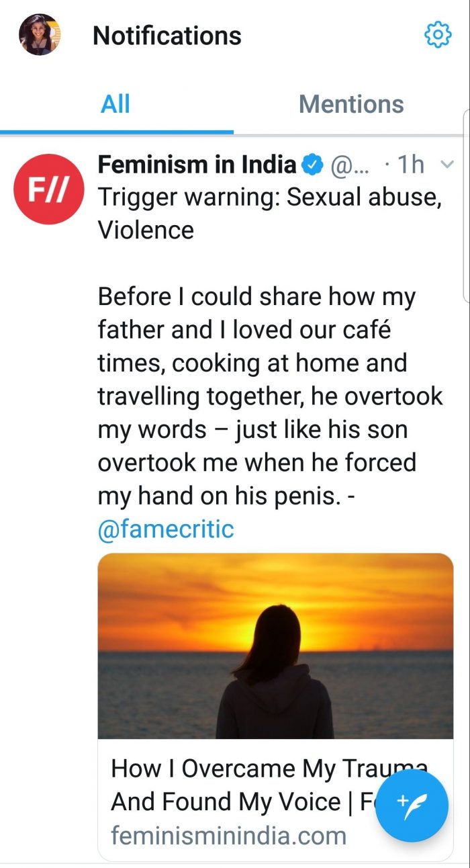Open the @famecritic mention link
Image resolution: width=470 pixels, height=868 pixels.
click(166, 529)
